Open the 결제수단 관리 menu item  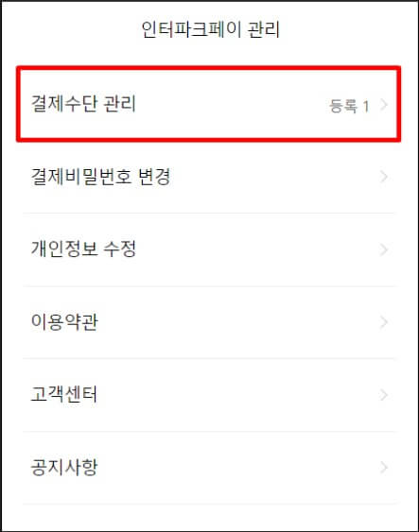[x=209, y=104]
